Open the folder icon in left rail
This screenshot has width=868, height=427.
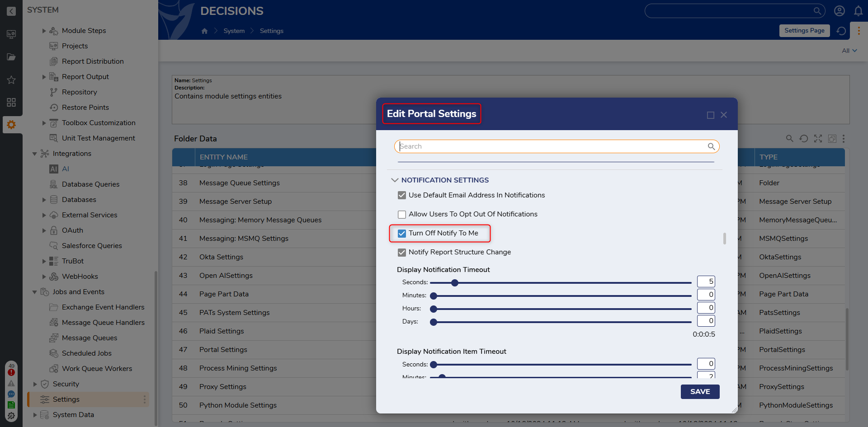11,57
